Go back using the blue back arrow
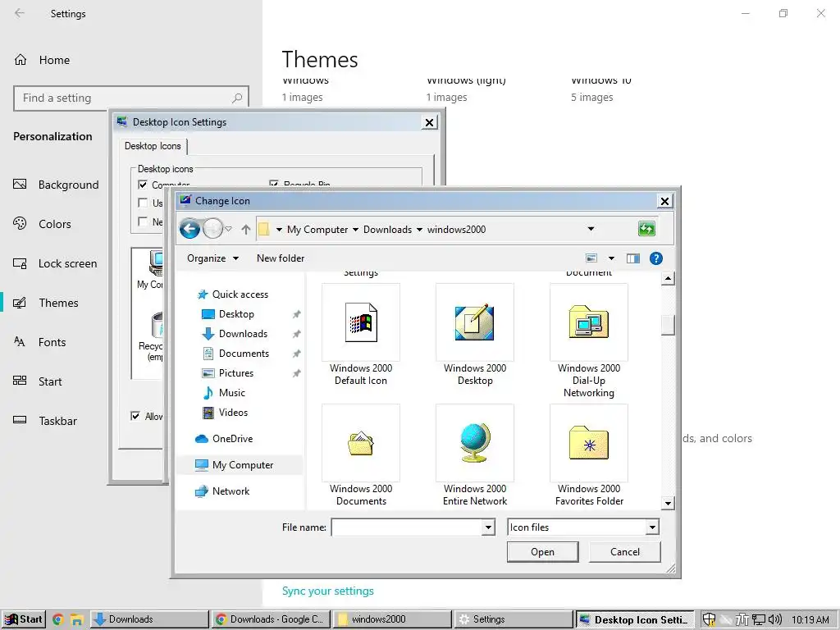 coord(189,230)
